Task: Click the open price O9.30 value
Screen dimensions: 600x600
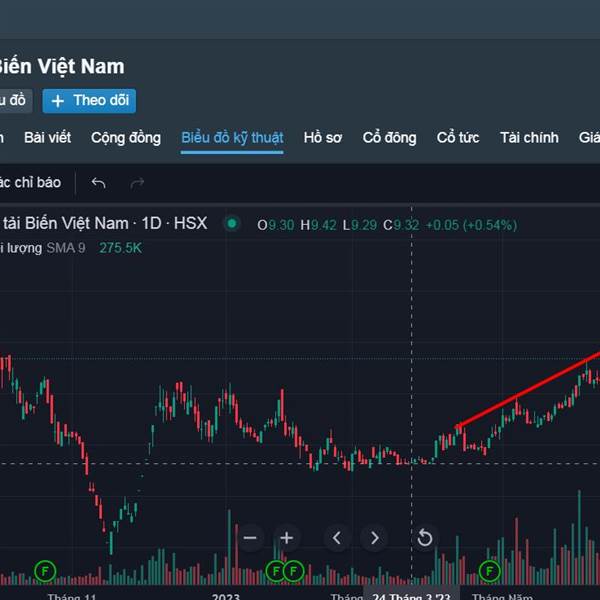Action: (276, 225)
